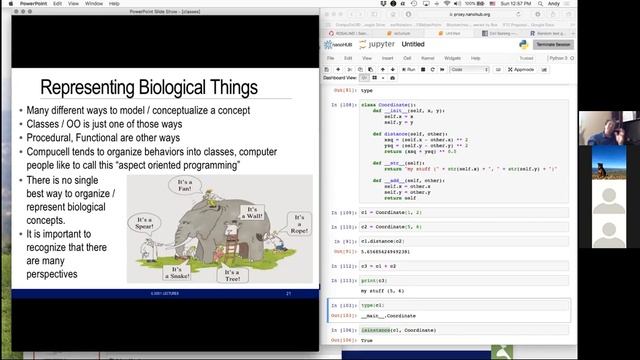This screenshot has height=360, width=640.
Task: Open the cell type Code dropdown
Action: pyautogui.click(x=469, y=69)
